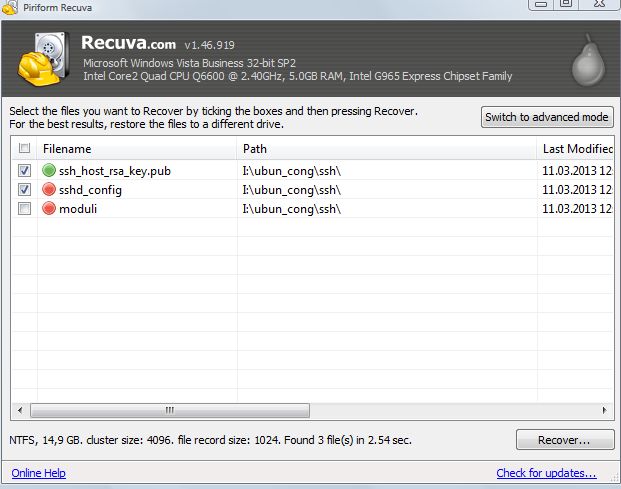Sort by the Filename column header

(137, 149)
